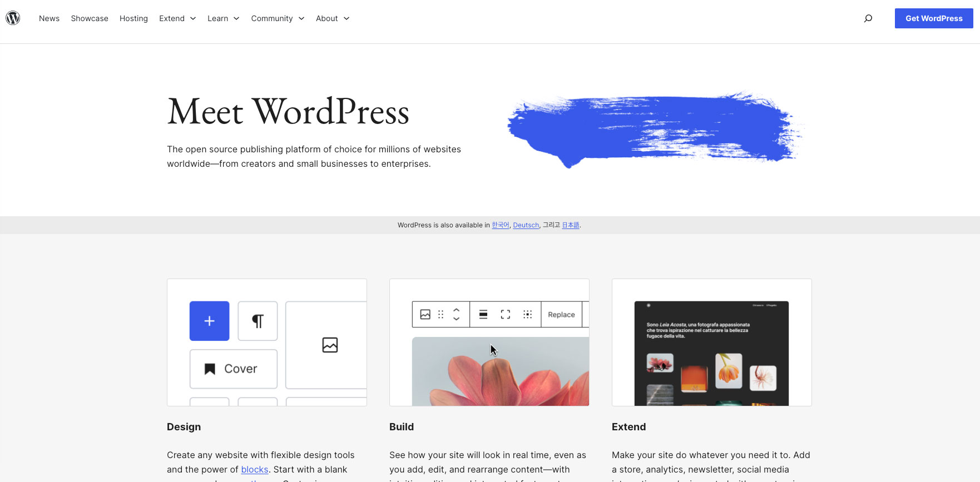Open the search magnifier icon
This screenshot has height=482, width=980.
click(868, 18)
